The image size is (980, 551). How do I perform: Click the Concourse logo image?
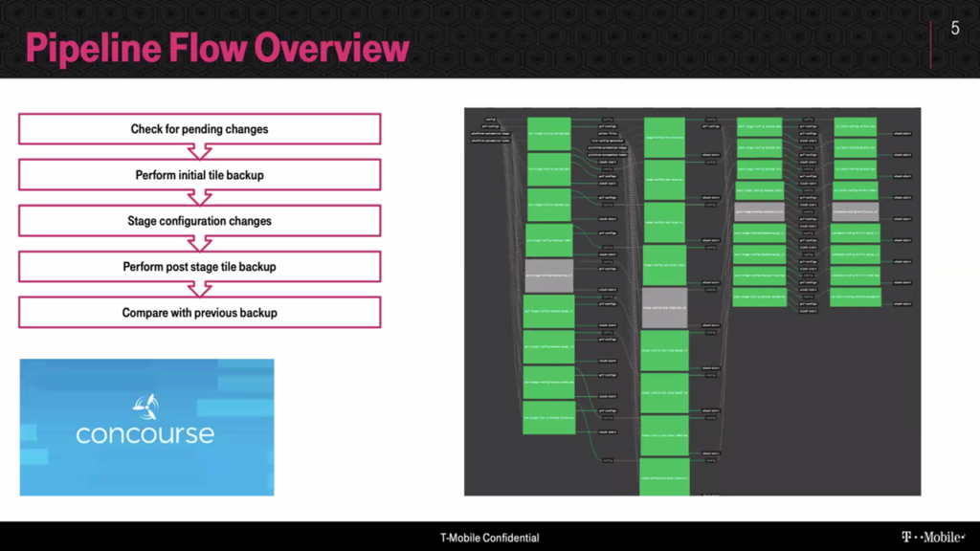pos(146,428)
